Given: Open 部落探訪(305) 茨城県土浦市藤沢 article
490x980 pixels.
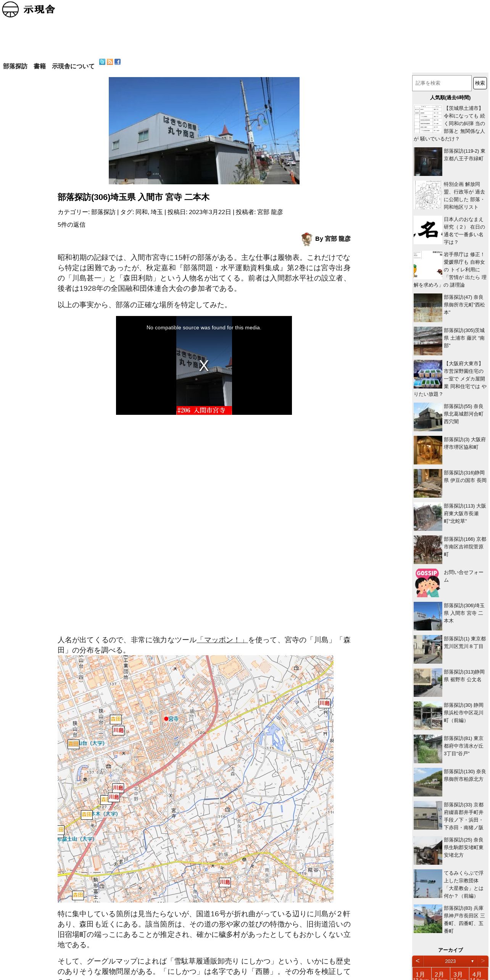Looking at the screenshot, I should click(x=450, y=341).
